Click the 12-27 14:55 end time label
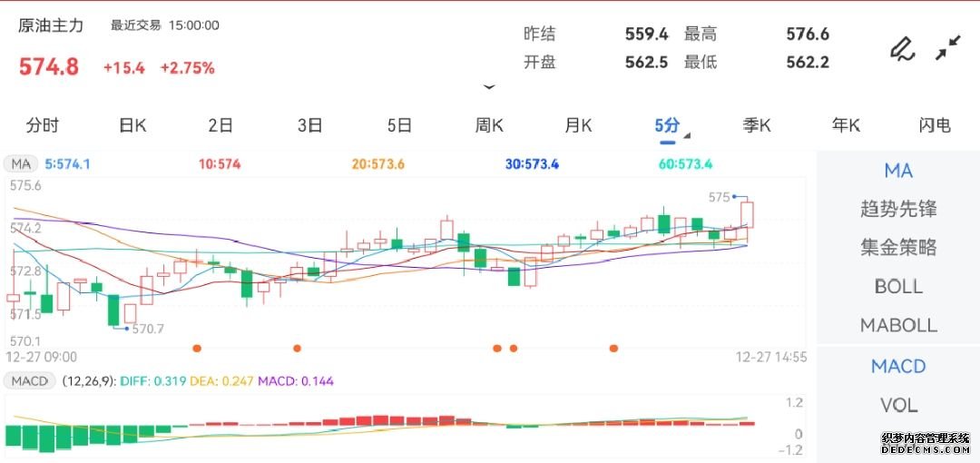Screen dimensions: 980x463 click(x=771, y=358)
